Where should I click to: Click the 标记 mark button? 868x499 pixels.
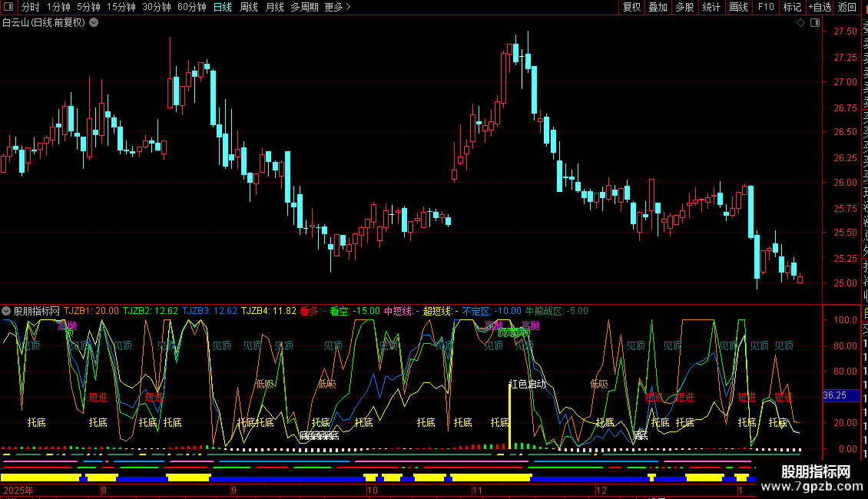tap(792, 7)
